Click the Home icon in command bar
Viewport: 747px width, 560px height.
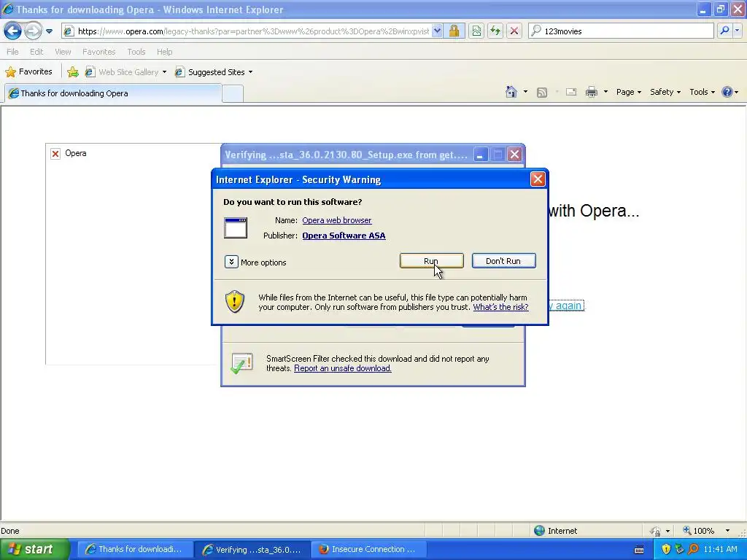click(511, 92)
